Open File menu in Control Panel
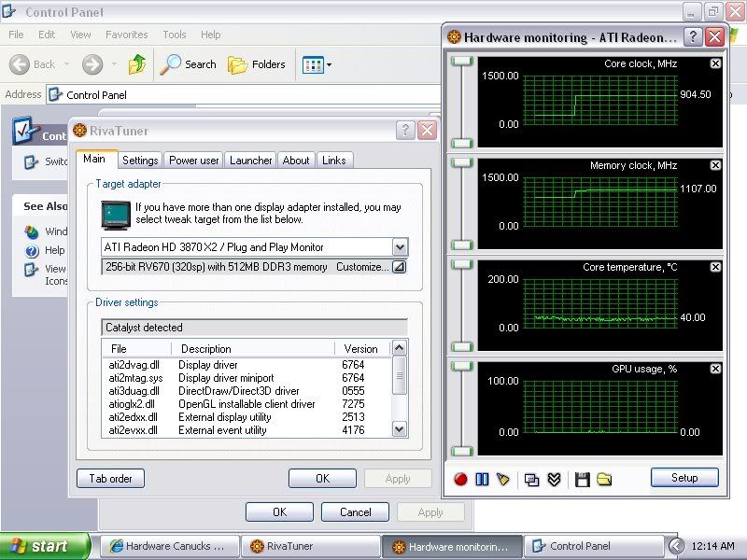The width and height of the screenshot is (747, 560). pos(16,35)
